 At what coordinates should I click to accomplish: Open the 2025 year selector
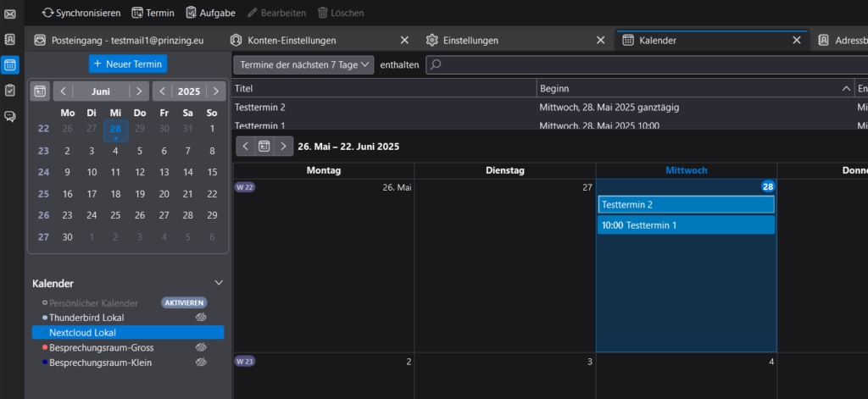click(x=189, y=91)
